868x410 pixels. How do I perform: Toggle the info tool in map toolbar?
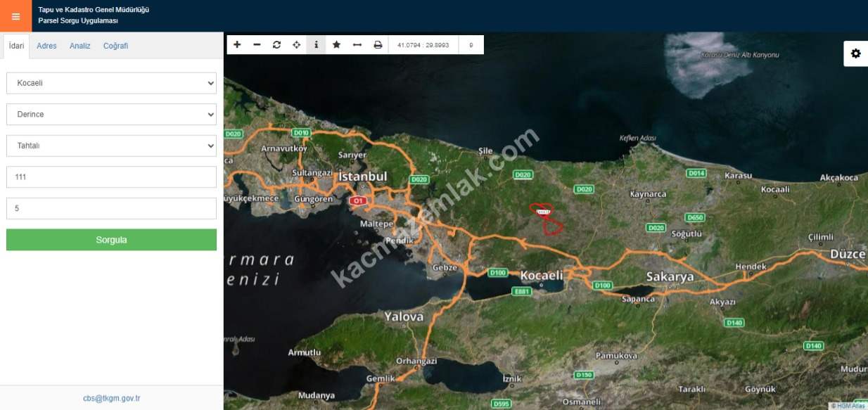click(x=316, y=45)
